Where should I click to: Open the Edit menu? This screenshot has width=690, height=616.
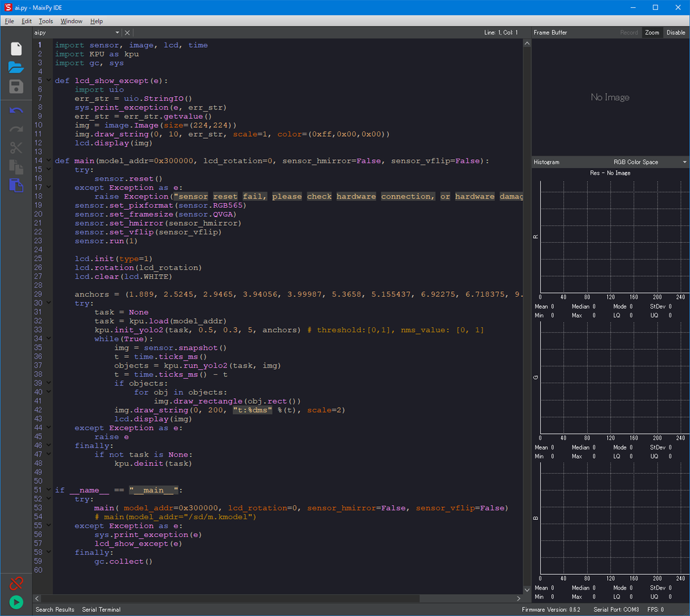pos(27,21)
